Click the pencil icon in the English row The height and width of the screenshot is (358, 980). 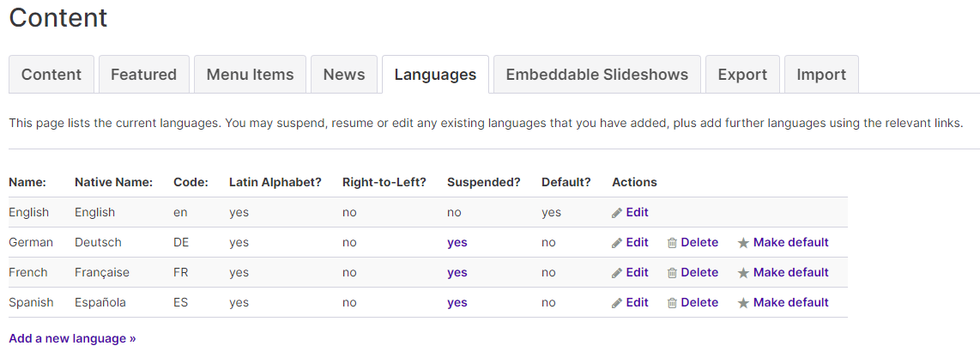click(x=617, y=213)
